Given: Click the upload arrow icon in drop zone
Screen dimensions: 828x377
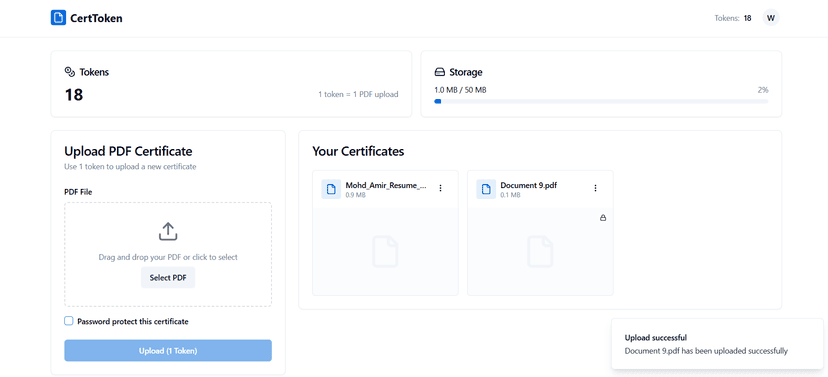Looking at the screenshot, I should (x=168, y=231).
